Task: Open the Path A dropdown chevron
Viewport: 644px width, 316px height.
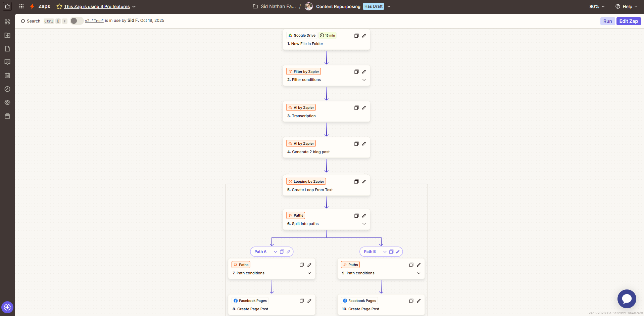Action: [276, 252]
